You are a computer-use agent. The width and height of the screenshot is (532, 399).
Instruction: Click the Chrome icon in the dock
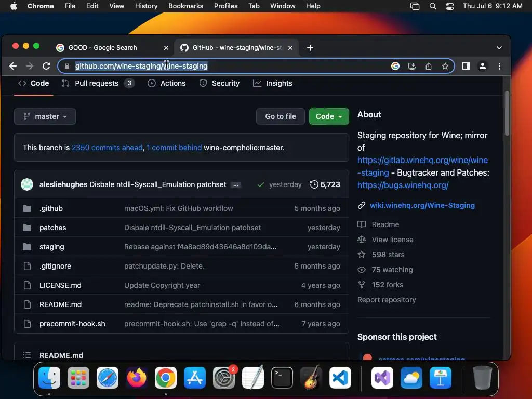tap(166, 378)
